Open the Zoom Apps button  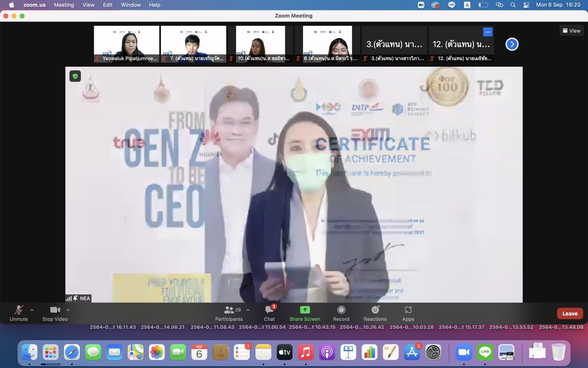[408, 313]
